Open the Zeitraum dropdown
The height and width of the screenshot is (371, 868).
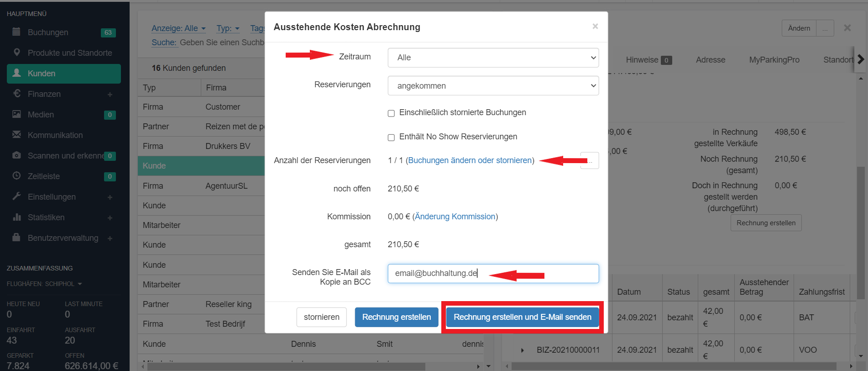click(493, 58)
